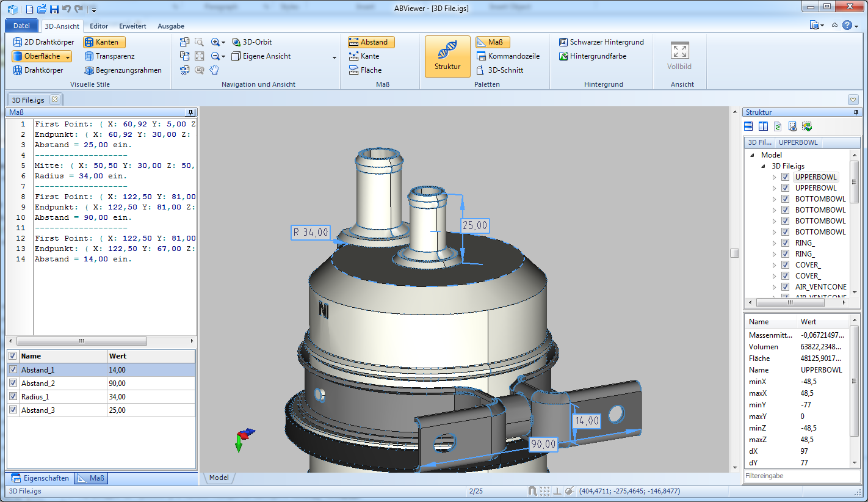Screen dimensions: 868x502
Task: Enable the Transparenz visual style
Action: click(109, 56)
